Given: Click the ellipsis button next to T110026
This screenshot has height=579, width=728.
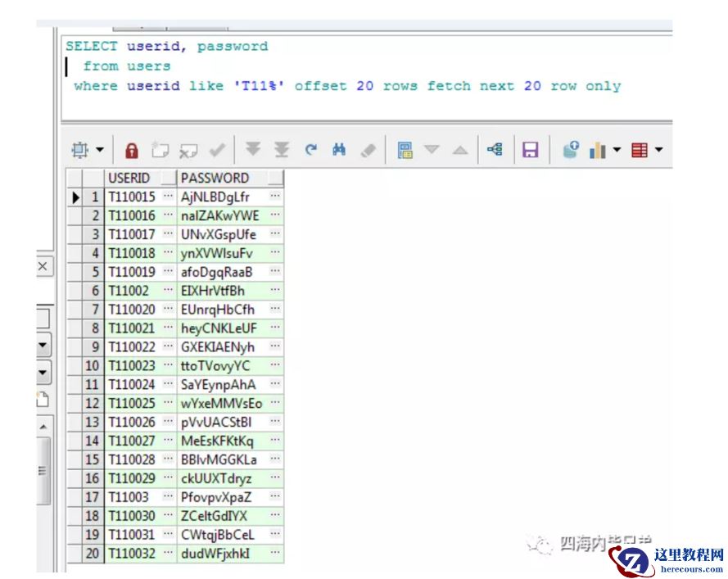Looking at the screenshot, I should click(x=169, y=421).
